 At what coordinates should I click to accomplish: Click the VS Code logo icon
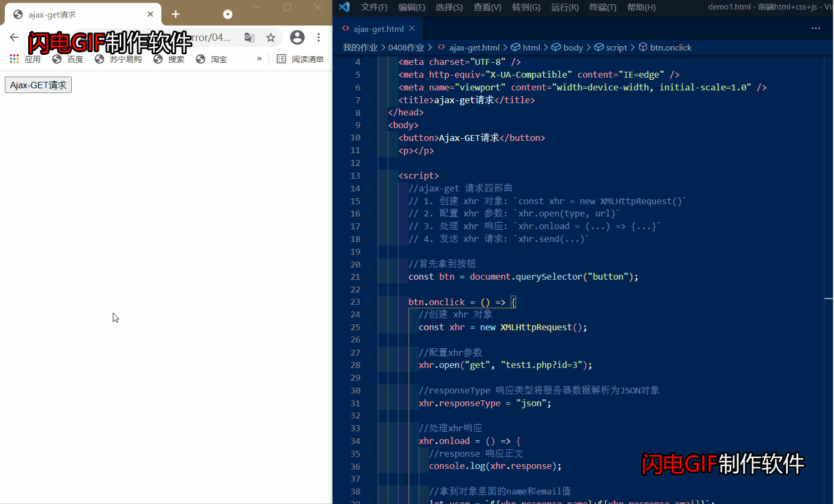click(344, 7)
